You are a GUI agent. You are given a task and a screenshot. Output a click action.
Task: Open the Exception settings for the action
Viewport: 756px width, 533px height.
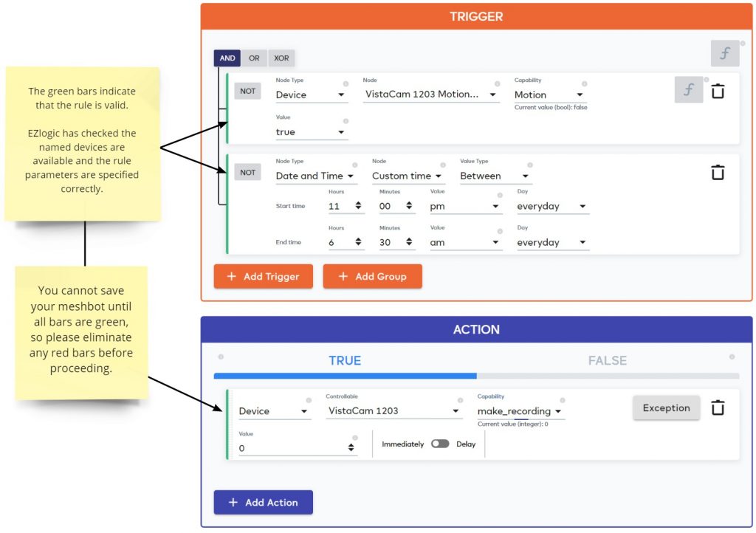[x=665, y=407]
